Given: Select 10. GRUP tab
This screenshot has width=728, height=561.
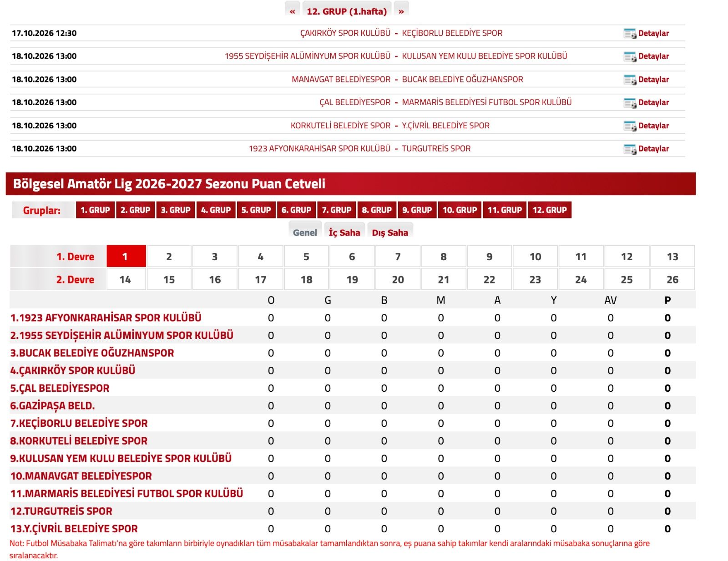Looking at the screenshot, I should (460, 210).
